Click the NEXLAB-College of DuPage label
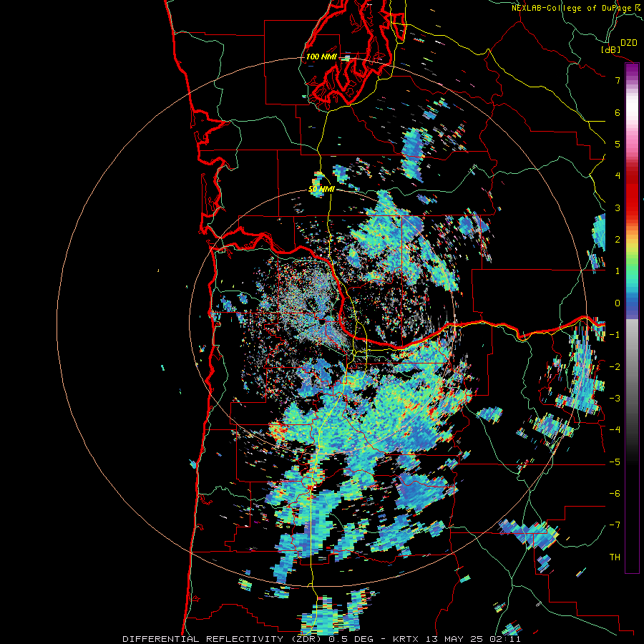This screenshot has height=644, width=644. pos(572,8)
